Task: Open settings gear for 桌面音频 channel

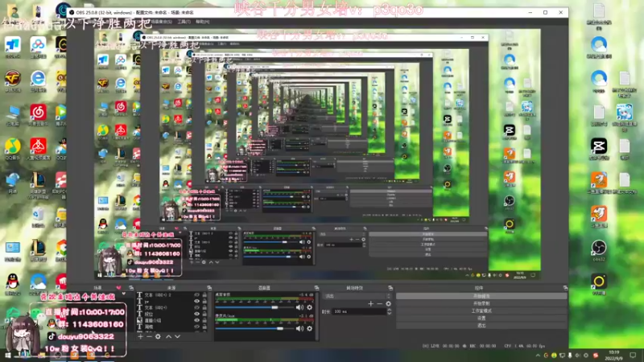Action: click(x=310, y=307)
